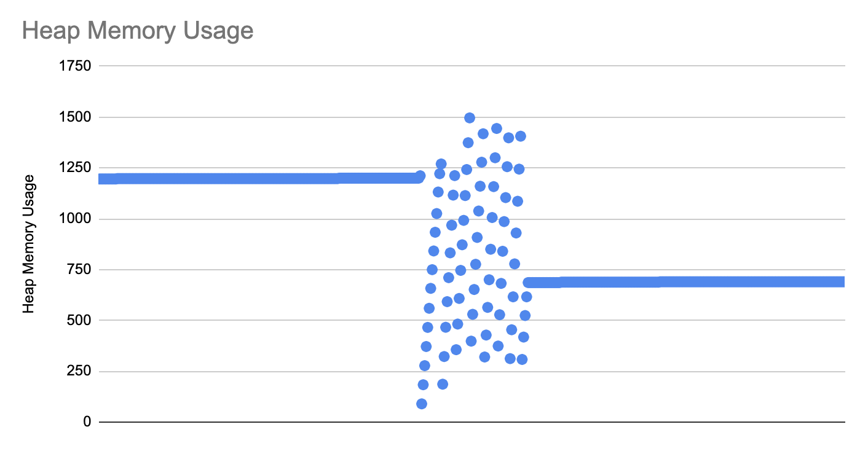Select the 500 y-axis tick label
Screen dimensions: 868x451
(79, 320)
